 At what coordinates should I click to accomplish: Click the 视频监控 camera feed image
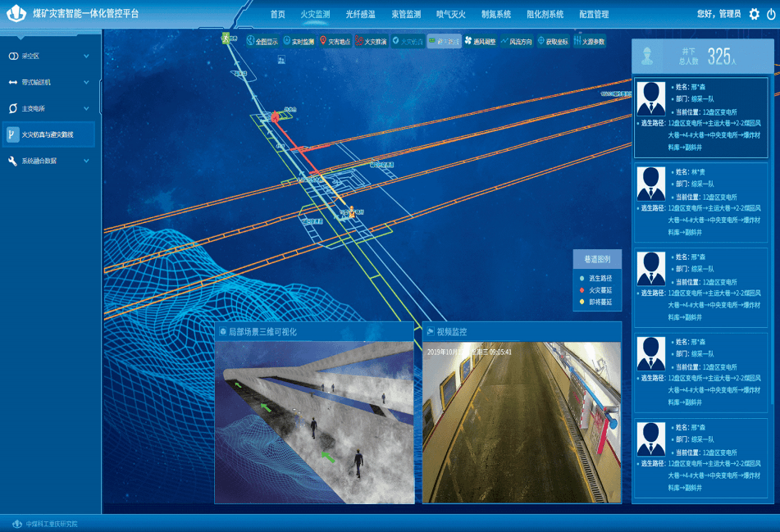(x=522, y=421)
